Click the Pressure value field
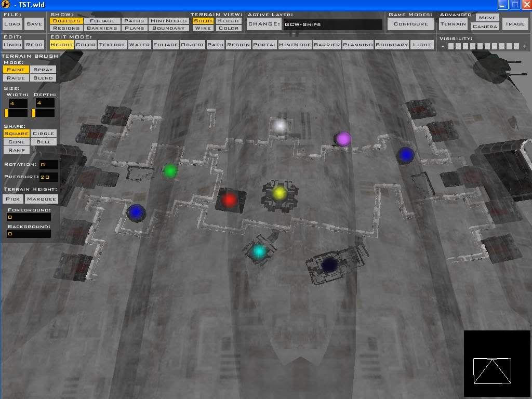The height and width of the screenshot is (399, 532). (x=49, y=177)
